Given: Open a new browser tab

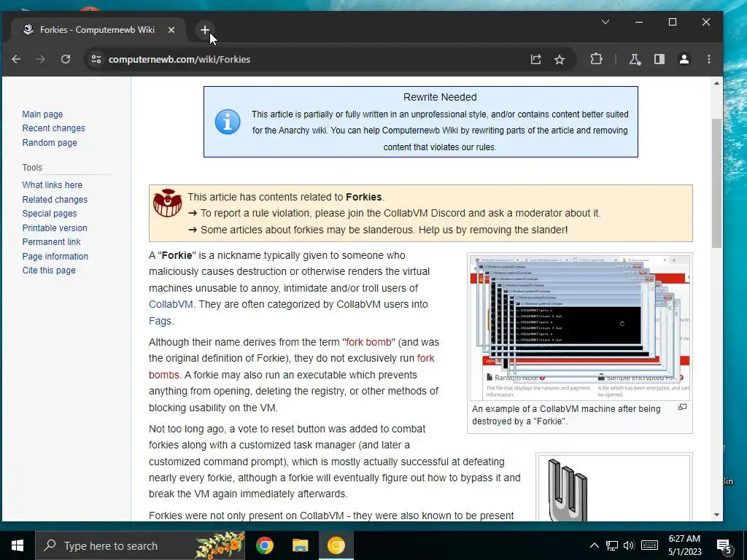Looking at the screenshot, I should [x=205, y=30].
